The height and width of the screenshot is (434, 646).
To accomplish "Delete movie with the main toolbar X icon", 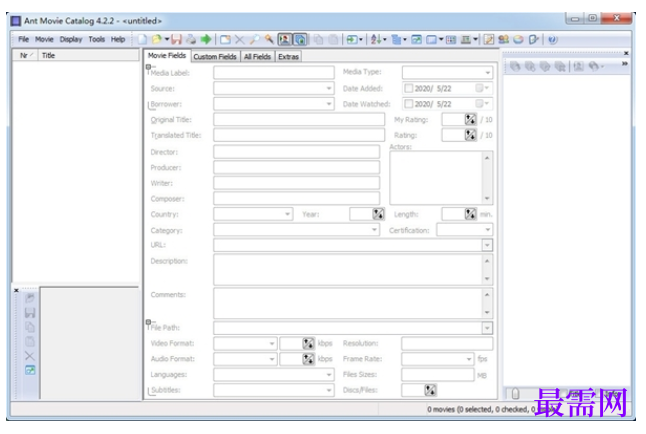I will tap(239, 40).
